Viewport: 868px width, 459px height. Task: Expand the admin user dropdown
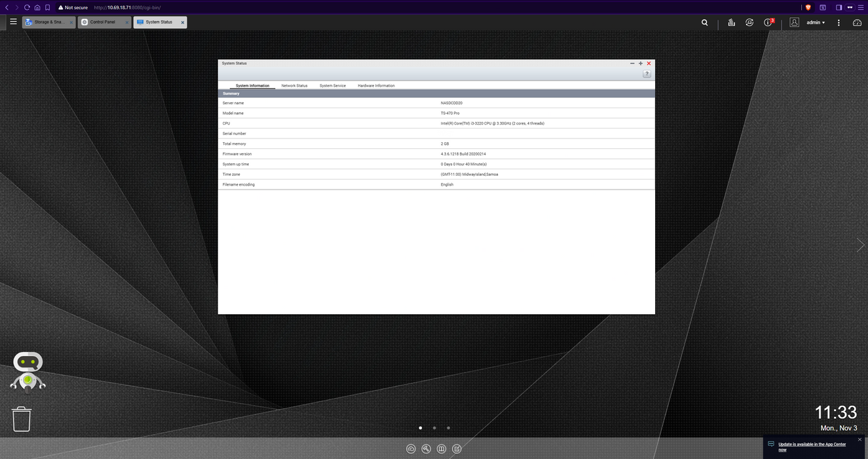click(x=816, y=22)
